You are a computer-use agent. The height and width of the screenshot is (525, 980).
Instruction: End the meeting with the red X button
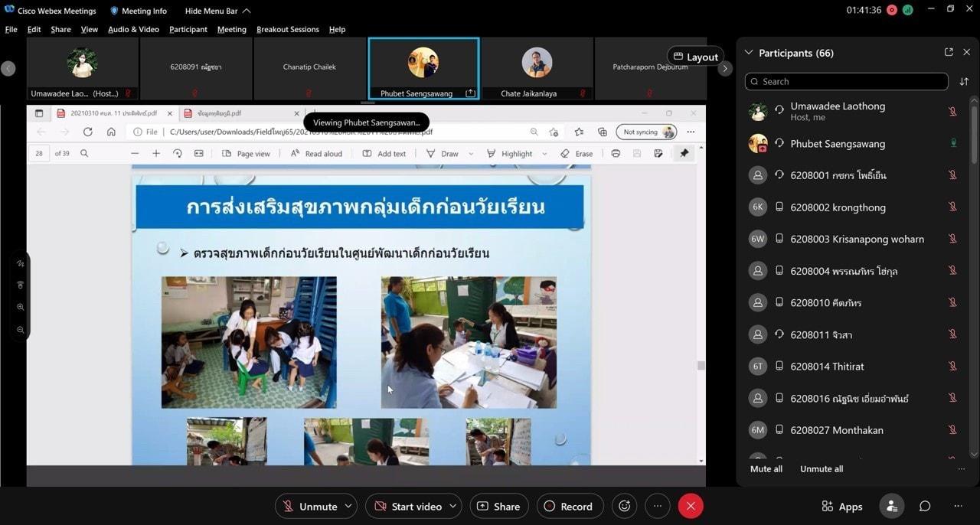point(691,506)
